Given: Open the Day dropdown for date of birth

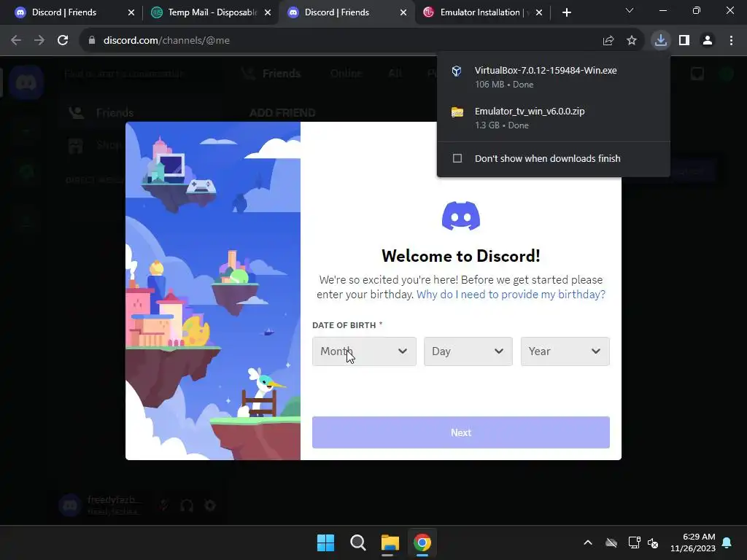Looking at the screenshot, I should point(468,351).
